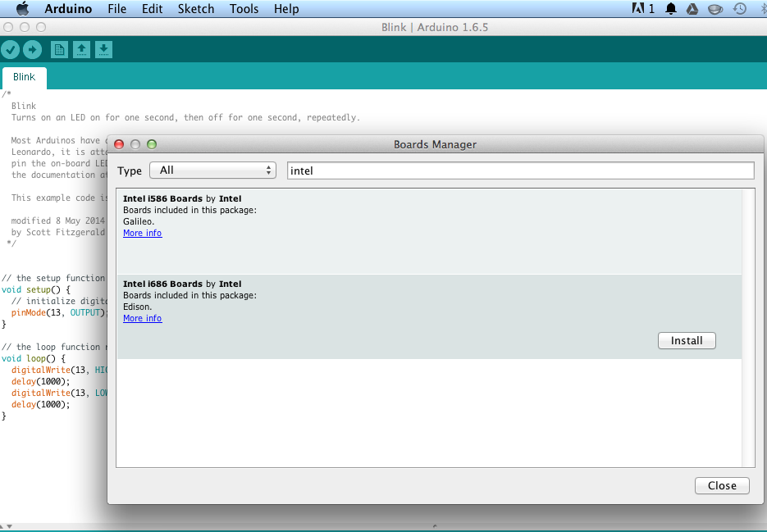Click the red close dot of Boards Manager

pyautogui.click(x=119, y=144)
